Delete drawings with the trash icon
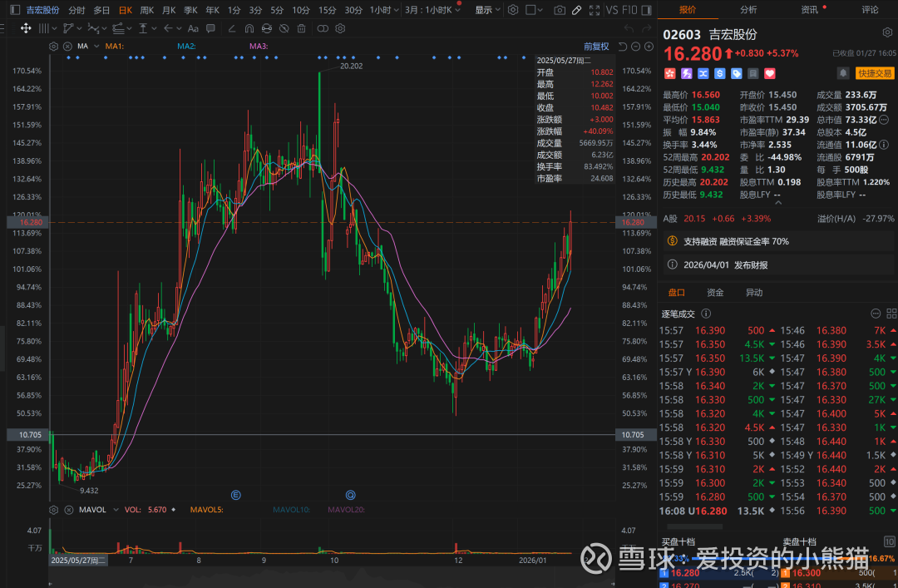 [301, 28]
